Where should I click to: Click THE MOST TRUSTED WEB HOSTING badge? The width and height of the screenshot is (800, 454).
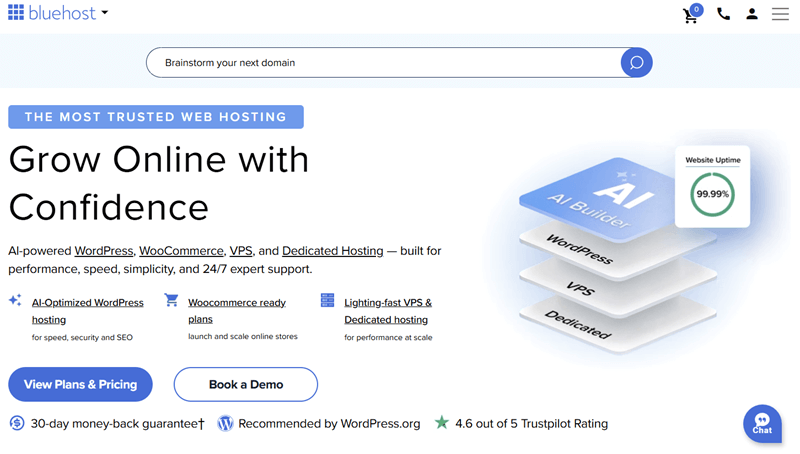156,117
